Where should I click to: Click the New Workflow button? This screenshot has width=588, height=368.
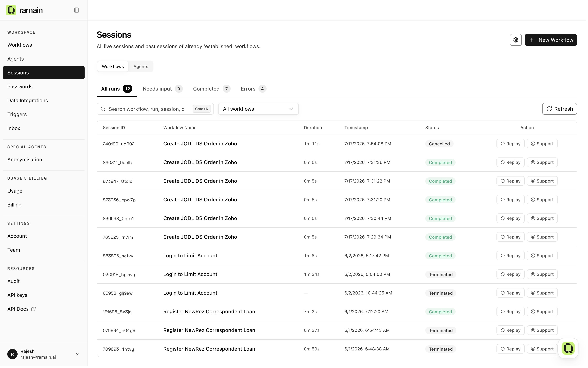click(x=550, y=40)
